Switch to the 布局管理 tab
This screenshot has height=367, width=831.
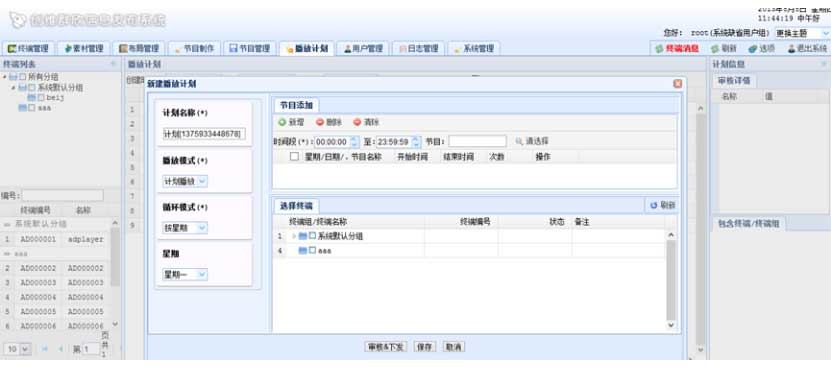coord(139,48)
